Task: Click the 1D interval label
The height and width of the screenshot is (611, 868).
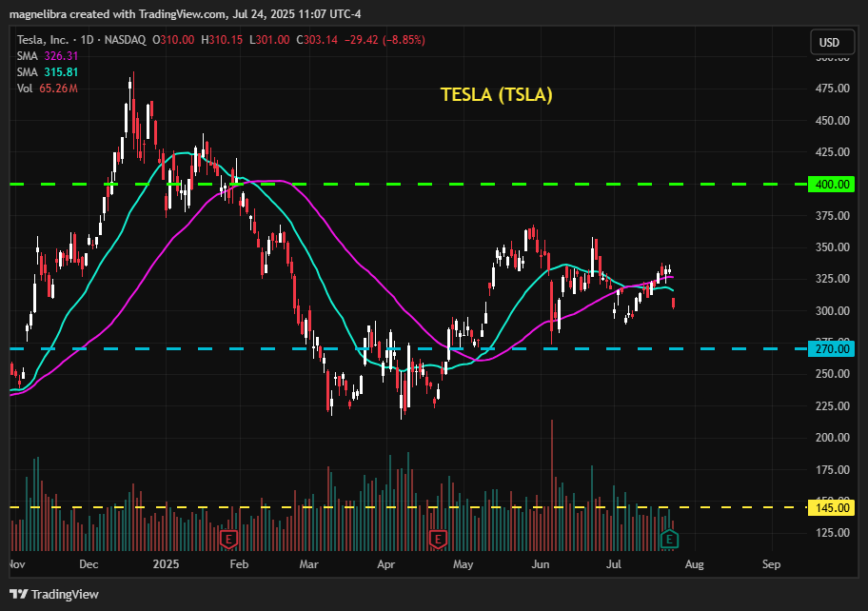Action: pyautogui.click(x=87, y=40)
